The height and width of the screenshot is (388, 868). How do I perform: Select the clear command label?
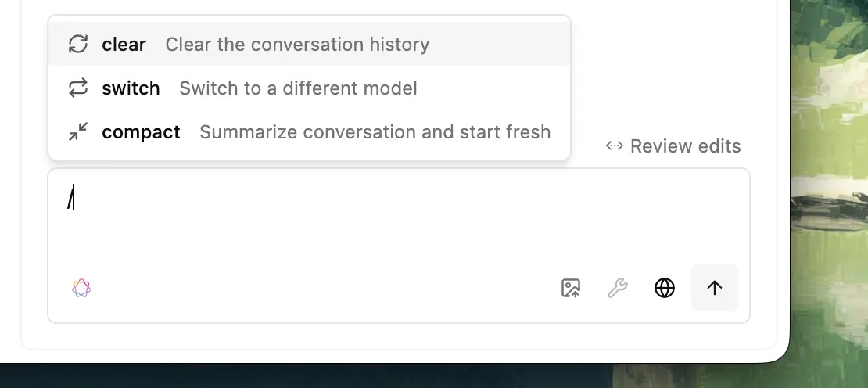(x=124, y=45)
